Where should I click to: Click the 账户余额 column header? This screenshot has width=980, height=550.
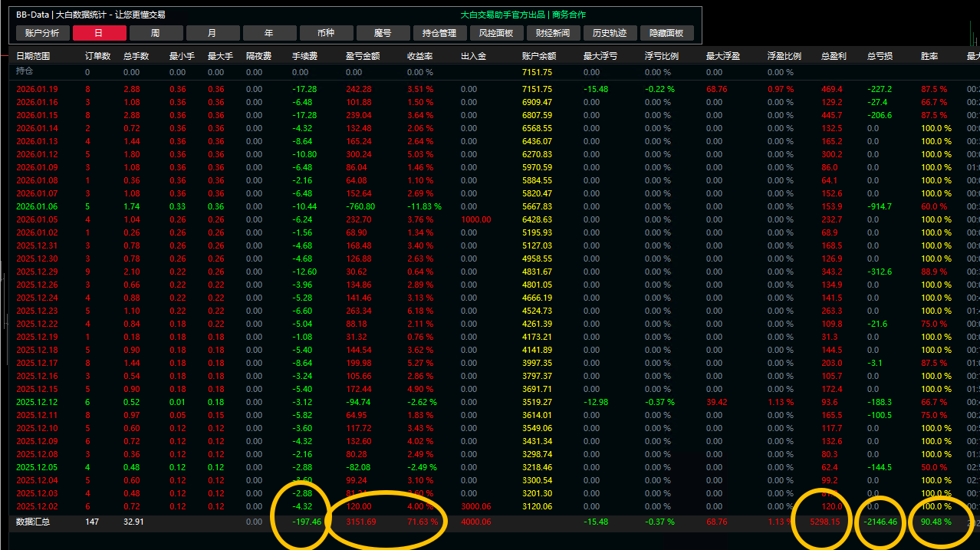[x=539, y=56]
